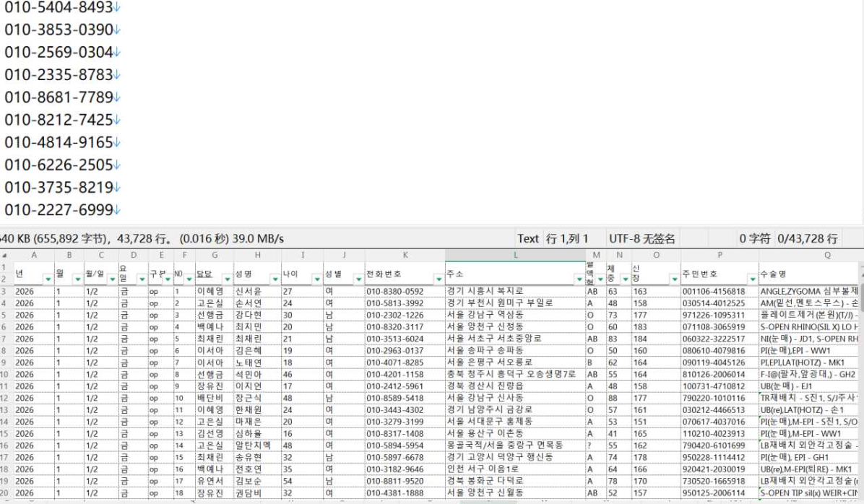Open filter dropdown for 성별 column
This screenshot has width=864, height=504.
click(x=358, y=279)
